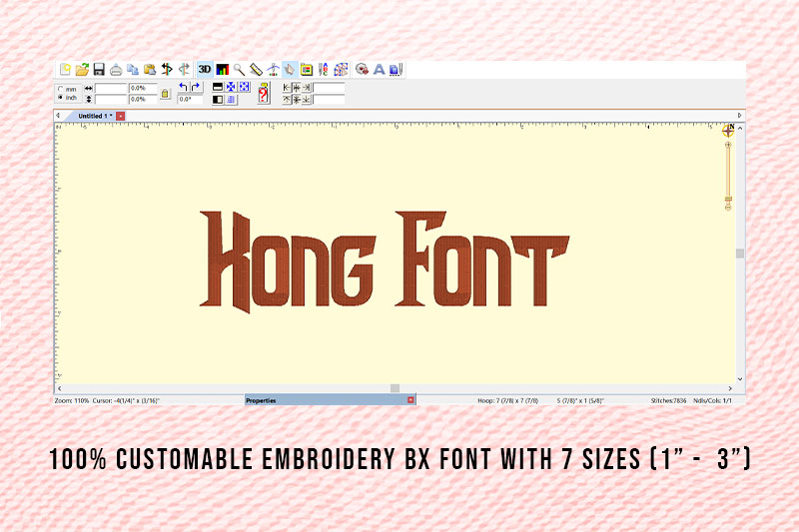The height and width of the screenshot is (532, 799).
Task: Open the yellow design library icon
Action: 307,69
